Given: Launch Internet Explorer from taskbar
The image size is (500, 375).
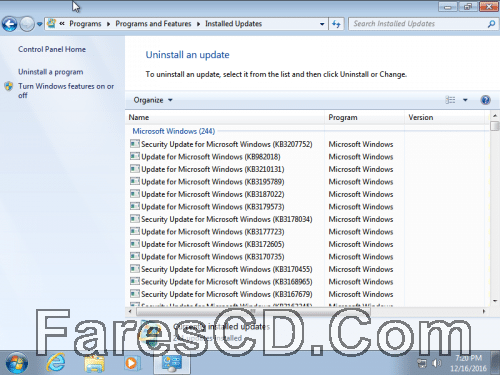Looking at the screenshot, I should tap(56, 363).
